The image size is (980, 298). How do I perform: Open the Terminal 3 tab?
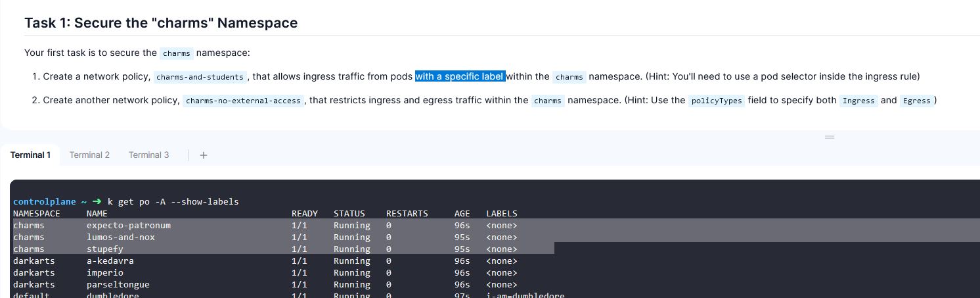(148, 155)
